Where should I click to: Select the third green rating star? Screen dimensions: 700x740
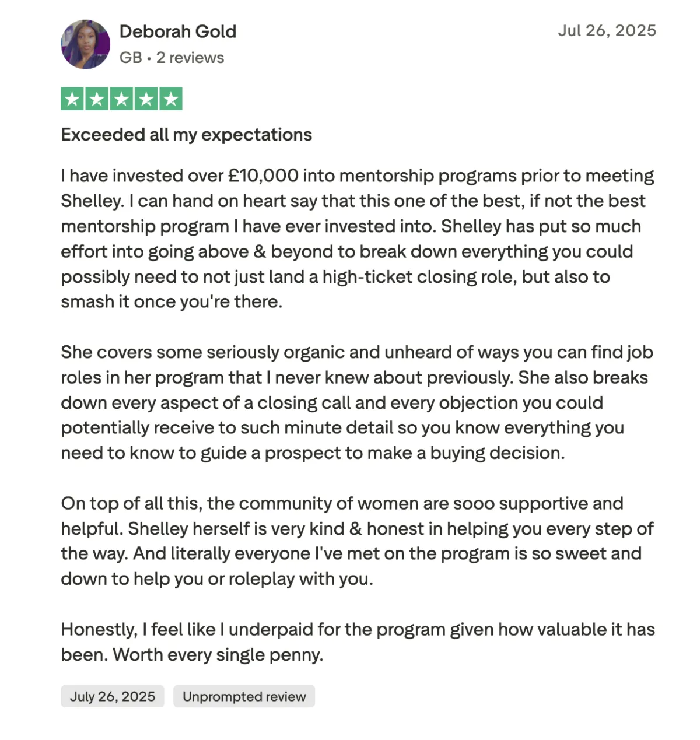coord(121,99)
